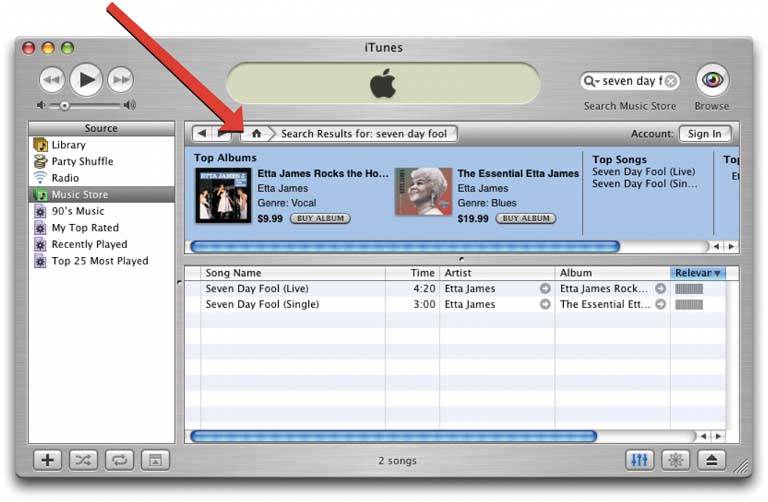This screenshot has height=502, width=768.
Task: Open the Browse eye icon
Action: [x=712, y=79]
